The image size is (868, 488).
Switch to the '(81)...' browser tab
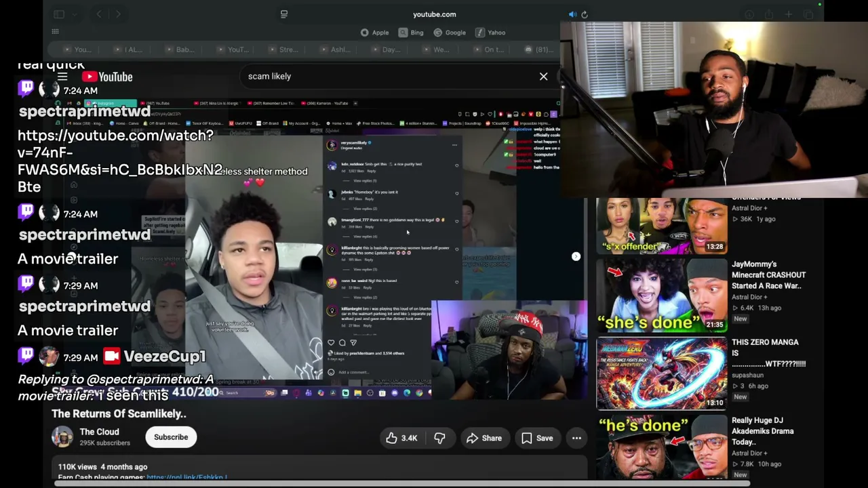[540, 49]
